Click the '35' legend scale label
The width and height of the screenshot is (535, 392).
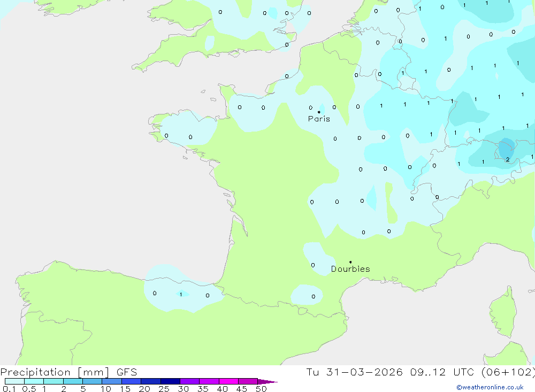coord(203,389)
